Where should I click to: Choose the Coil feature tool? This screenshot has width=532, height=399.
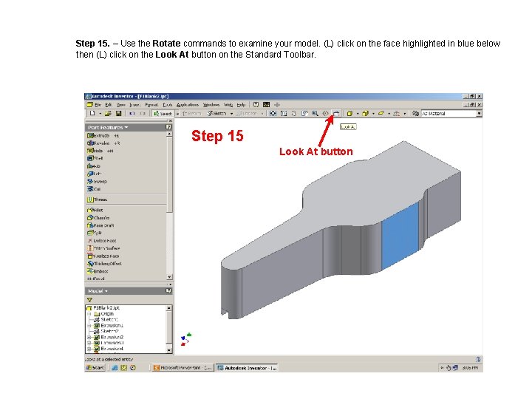(x=94, y=189)
